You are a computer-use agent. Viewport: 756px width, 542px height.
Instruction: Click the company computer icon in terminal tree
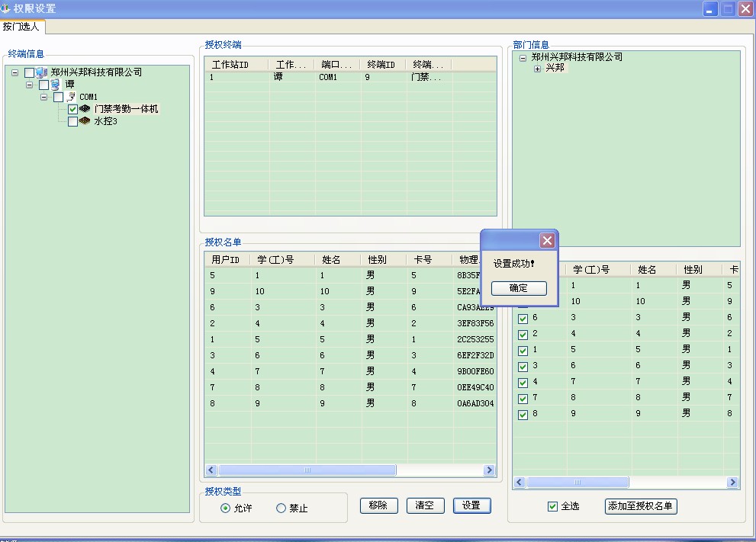[41, 72]
